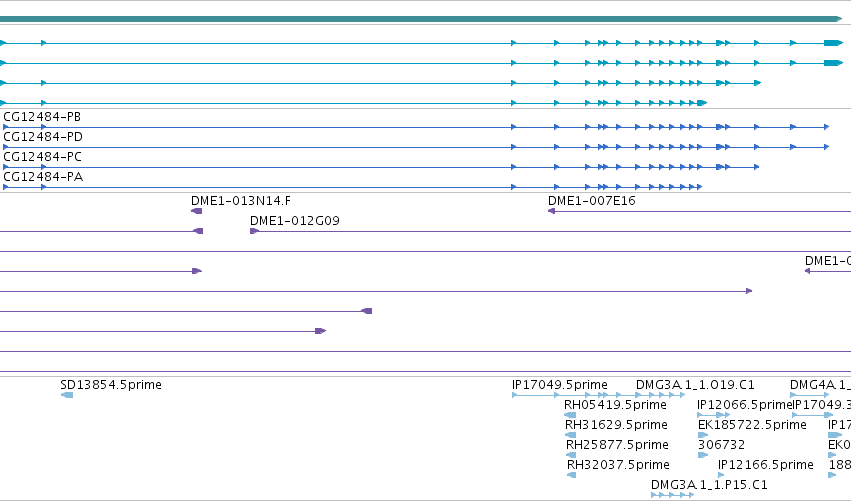Viewport: 851px width, 501px height.
Task: Select the EK185722.5prime EST label
Action: coord(752,425)
